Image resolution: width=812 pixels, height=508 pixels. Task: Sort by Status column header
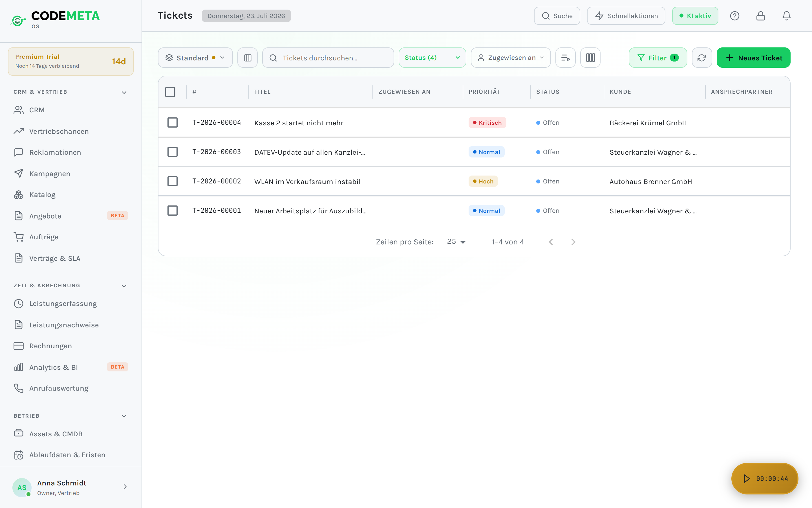pyautogui.click(x=548, y=92)
